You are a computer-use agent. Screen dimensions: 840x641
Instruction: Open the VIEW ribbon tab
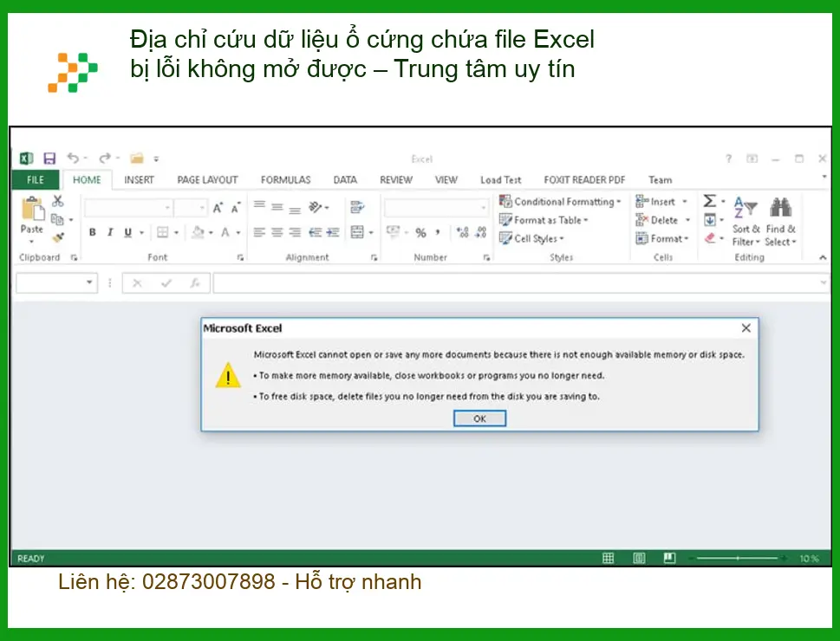point(446,180)
